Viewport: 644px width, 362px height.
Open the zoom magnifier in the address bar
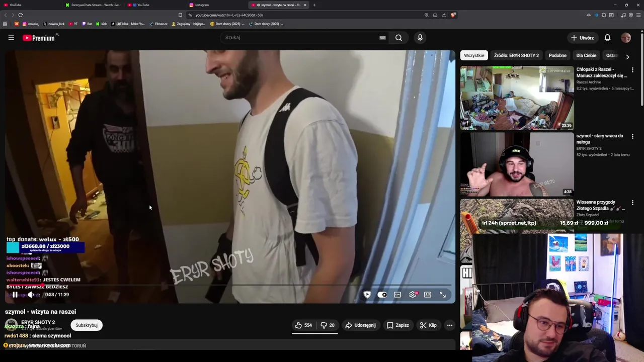pyautogui.click(x=427, y=15)
